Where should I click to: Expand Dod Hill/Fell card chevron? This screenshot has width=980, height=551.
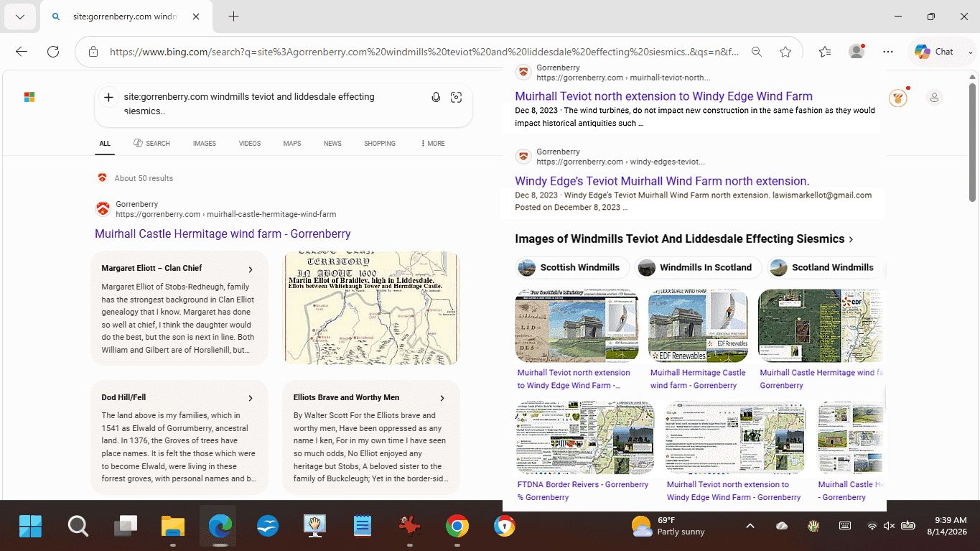251,398
